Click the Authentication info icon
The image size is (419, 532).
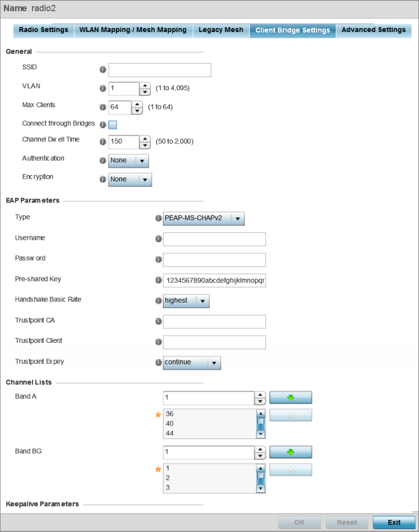[103, 161]
